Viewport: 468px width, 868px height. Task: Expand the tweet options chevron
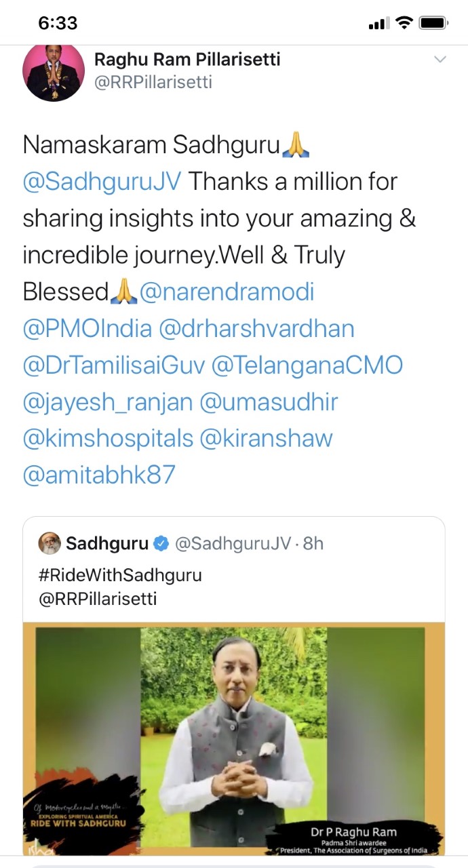point(440,60)
